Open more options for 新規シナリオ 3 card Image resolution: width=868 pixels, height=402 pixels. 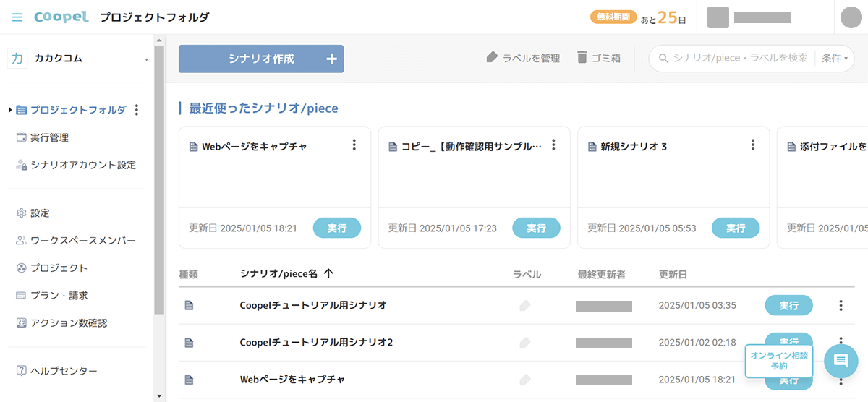(753, 145)
